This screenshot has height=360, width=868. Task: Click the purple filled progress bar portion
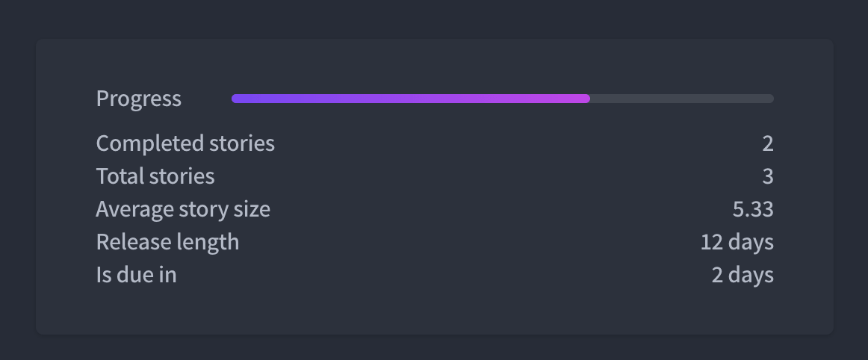[411, 99]
